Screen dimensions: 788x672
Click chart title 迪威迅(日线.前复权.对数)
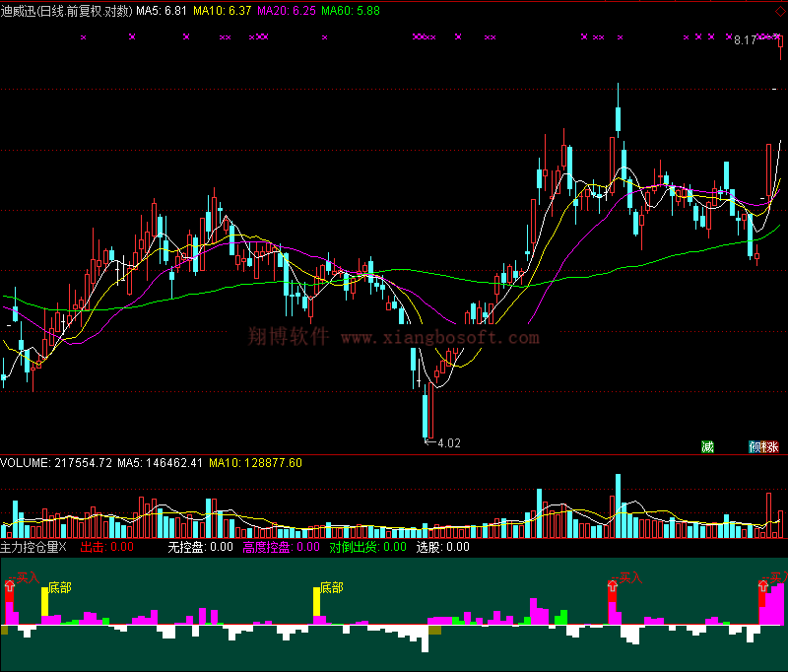pyautogui.click(x=67, y=11)
